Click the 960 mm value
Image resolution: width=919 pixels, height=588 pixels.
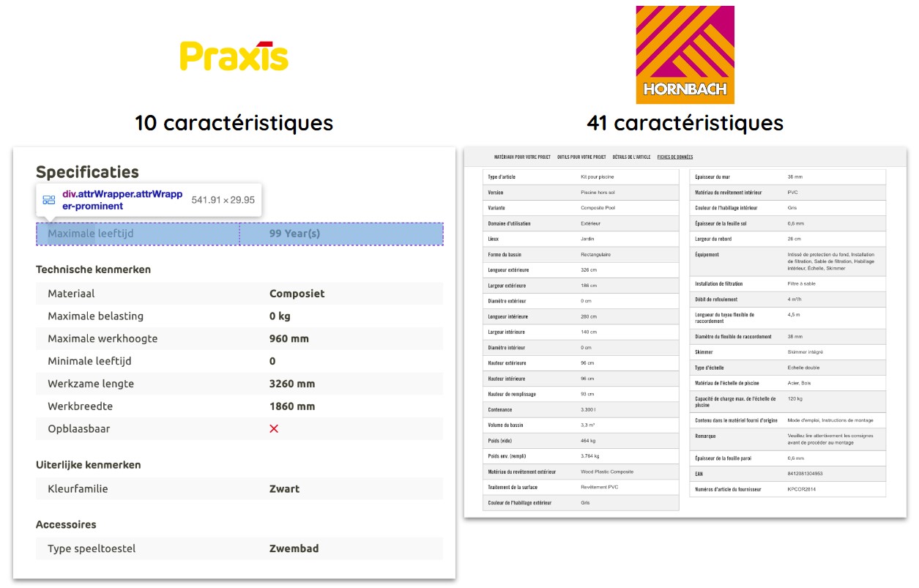(x=289, y=339)
